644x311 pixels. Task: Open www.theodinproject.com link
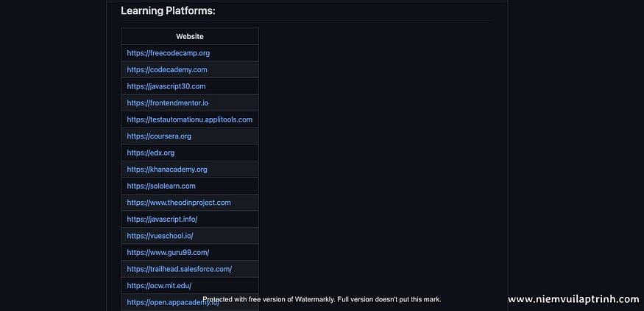coord(179,203)
